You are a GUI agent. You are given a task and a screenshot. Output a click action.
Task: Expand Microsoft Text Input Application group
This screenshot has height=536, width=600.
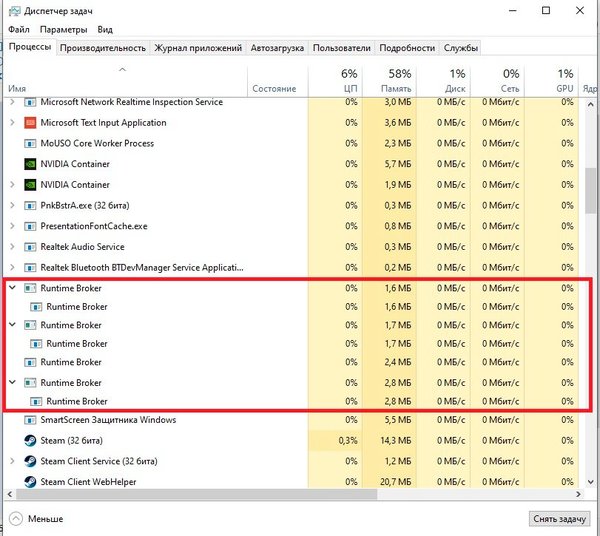[12, 123]
